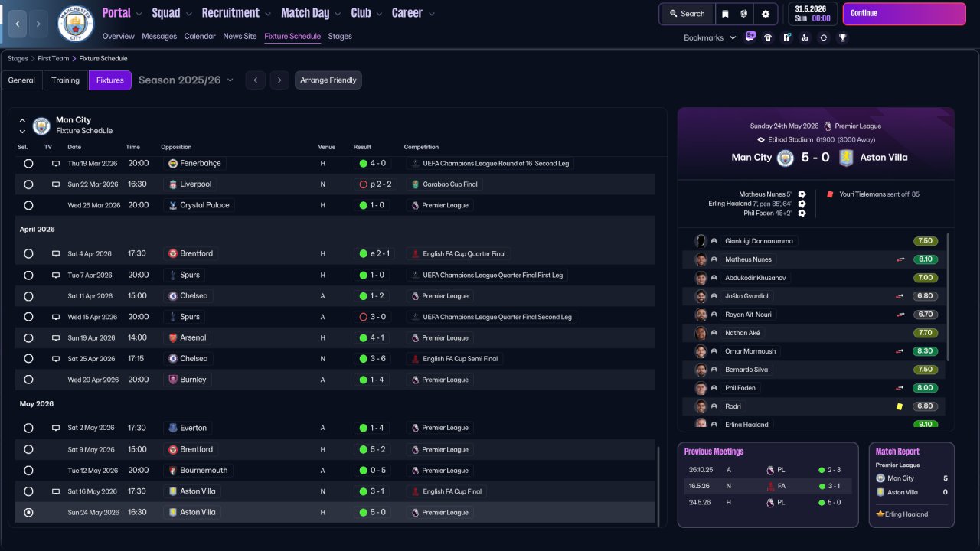Click the Continue button

click(904, 14)
